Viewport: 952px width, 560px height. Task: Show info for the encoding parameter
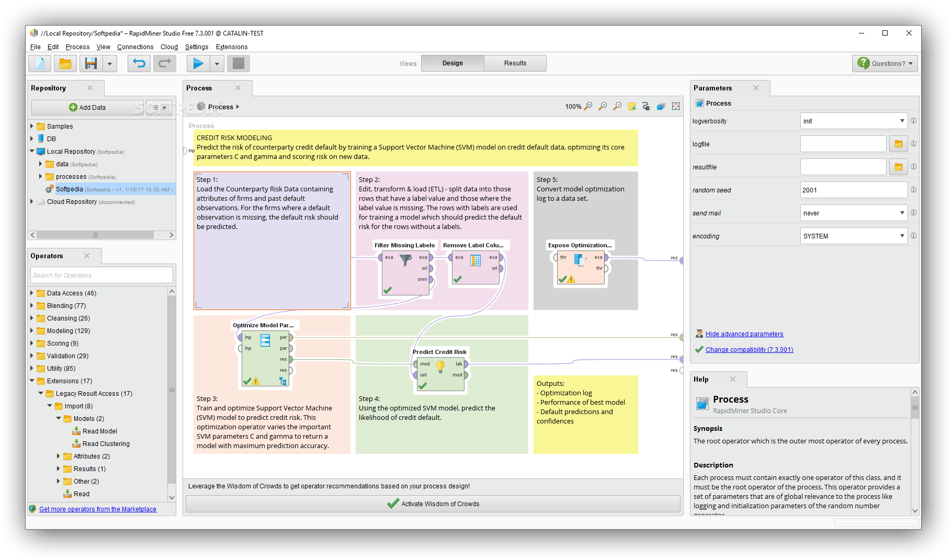913,236
